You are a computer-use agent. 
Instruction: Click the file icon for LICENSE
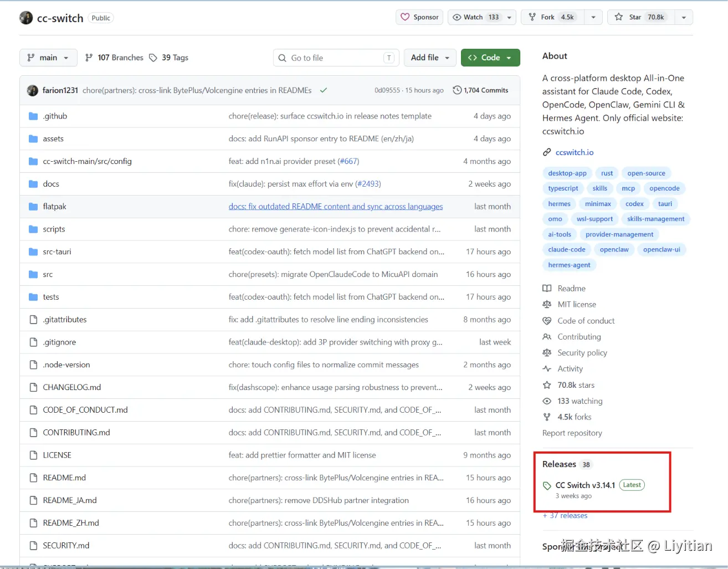point(33,455)
